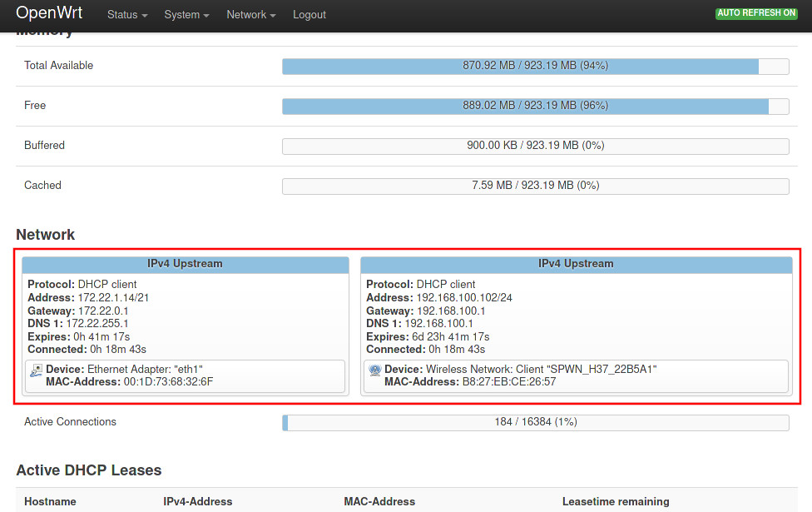Click the wireless client SPWN_H37_22B5A1 device text
Screen dimensions: 812x512
coord(541,369)
